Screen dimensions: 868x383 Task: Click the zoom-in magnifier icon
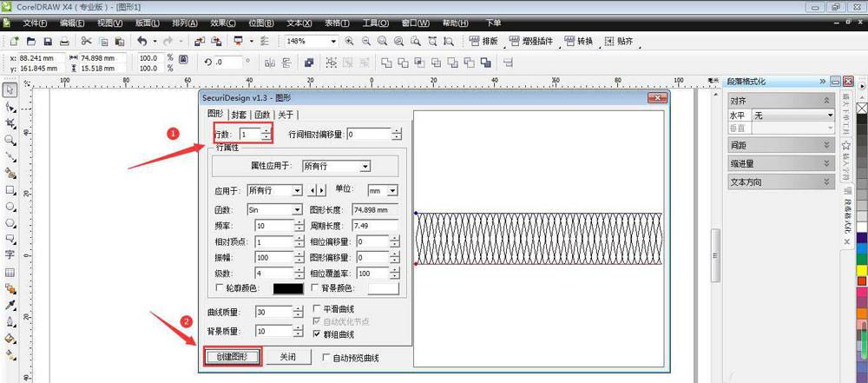click(349, 41)
